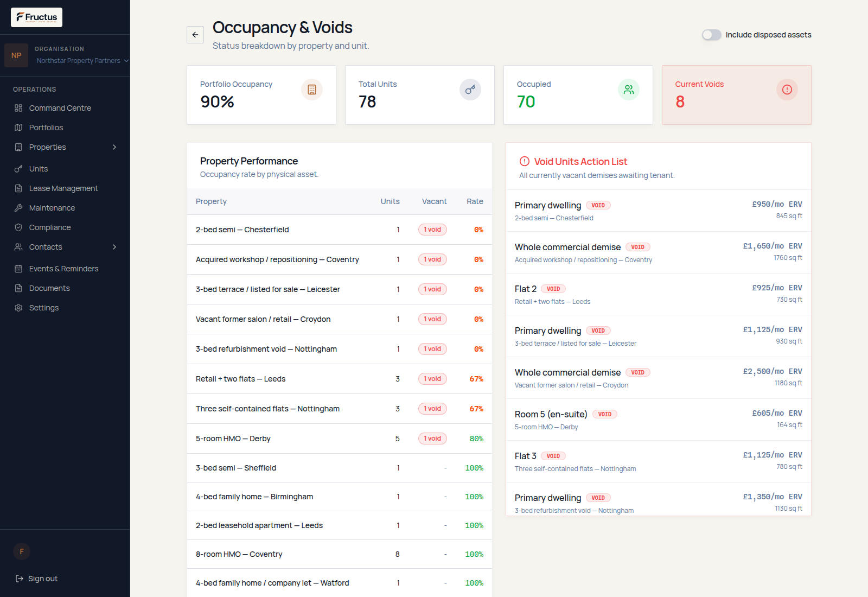The image size is (868, 597).
Task: Click the £2,500/mo ERV value
Action: [x=773, y=371]
